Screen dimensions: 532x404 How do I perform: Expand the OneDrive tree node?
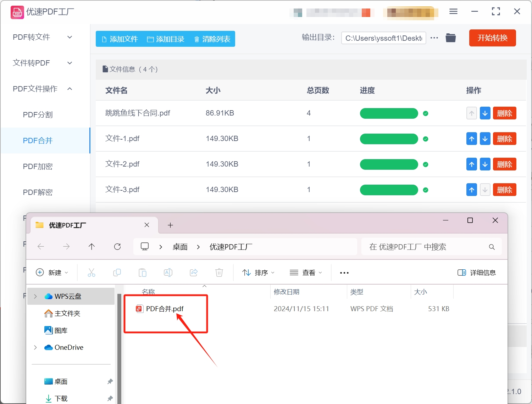click(x=35, y=347)
